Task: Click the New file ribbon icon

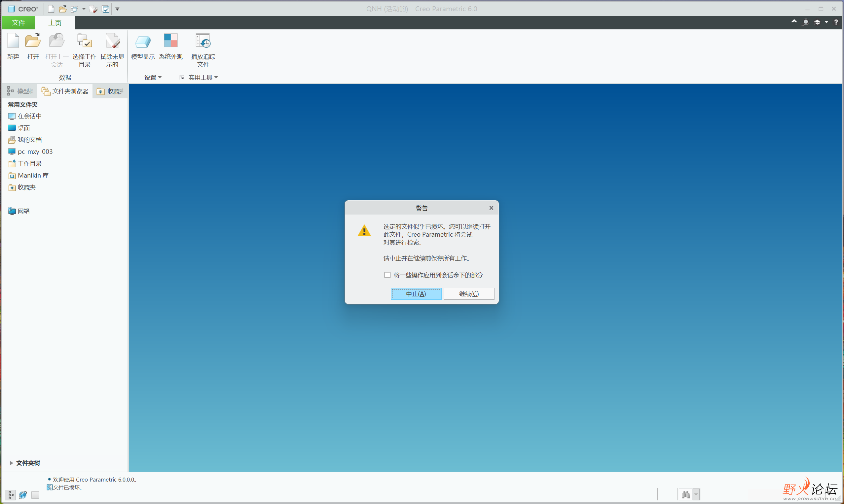Action: 13,42
